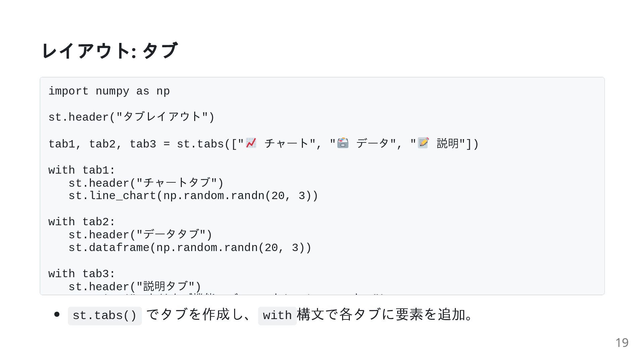Click the inline with code tag
Screen dimensions: 644x362
(x=277, y=316)
